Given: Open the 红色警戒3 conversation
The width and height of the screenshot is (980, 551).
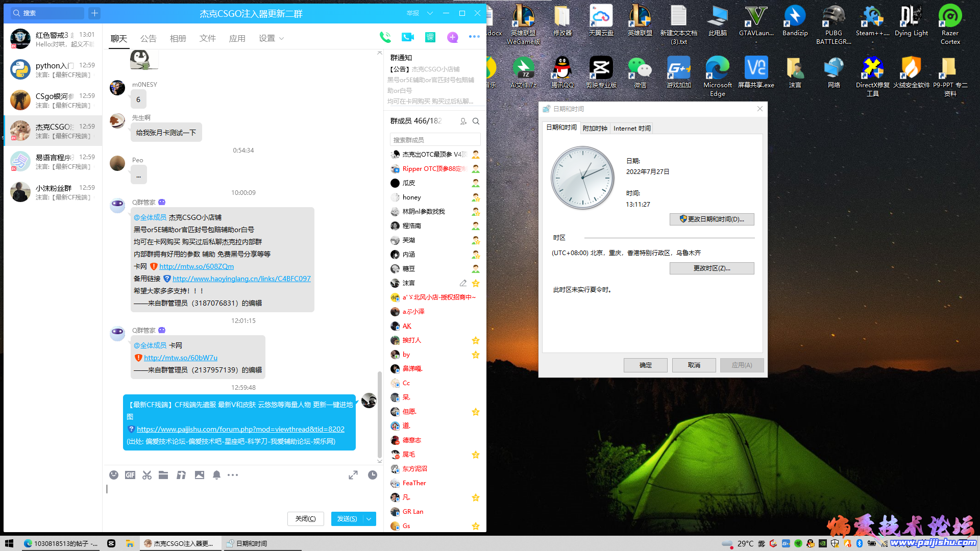Looking at the screenshot, I should point(53,39).
